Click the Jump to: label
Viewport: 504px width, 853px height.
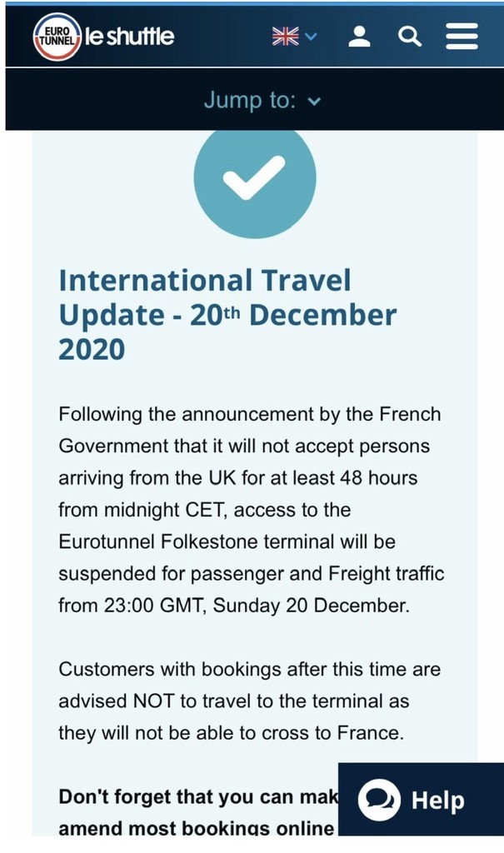pos(251,100)
